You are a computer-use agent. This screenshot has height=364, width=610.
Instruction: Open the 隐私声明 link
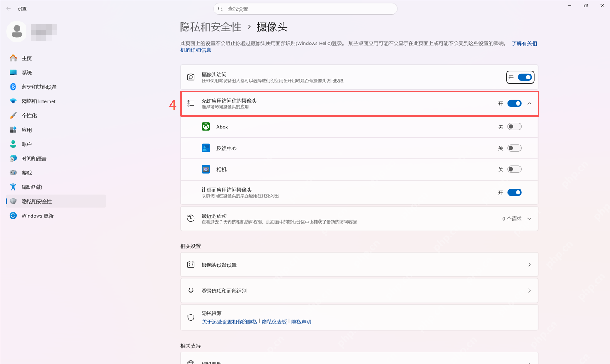pos(301,322)
